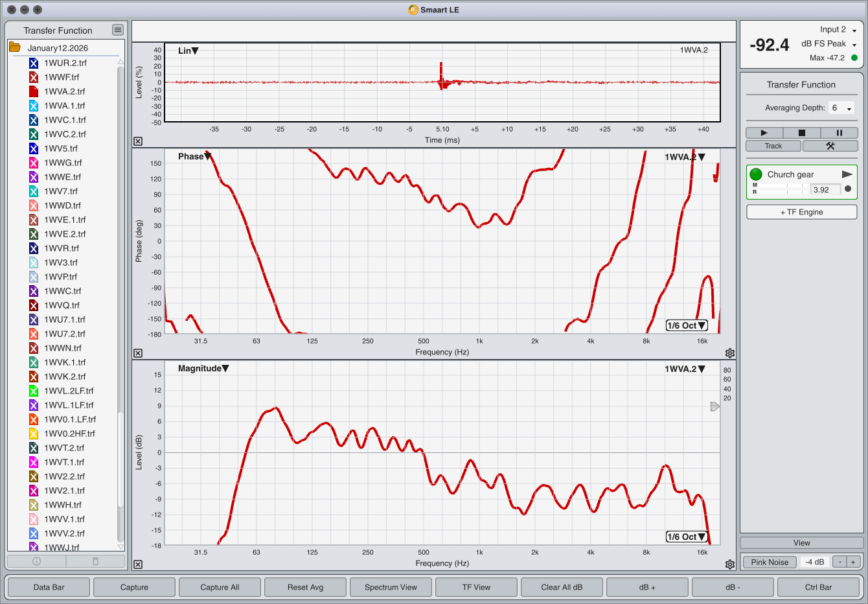This screenshot has width=868, height=604.
Task: Expand the Phase plot 1/6 Oct smoothing menu
Action: 687,325
